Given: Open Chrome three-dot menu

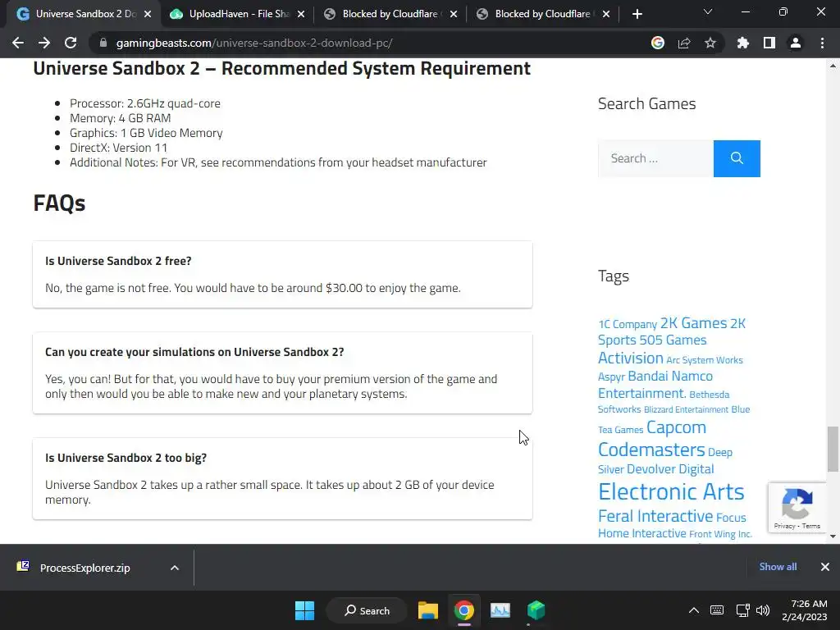Looking at the screenshot, I should point(822,43).
